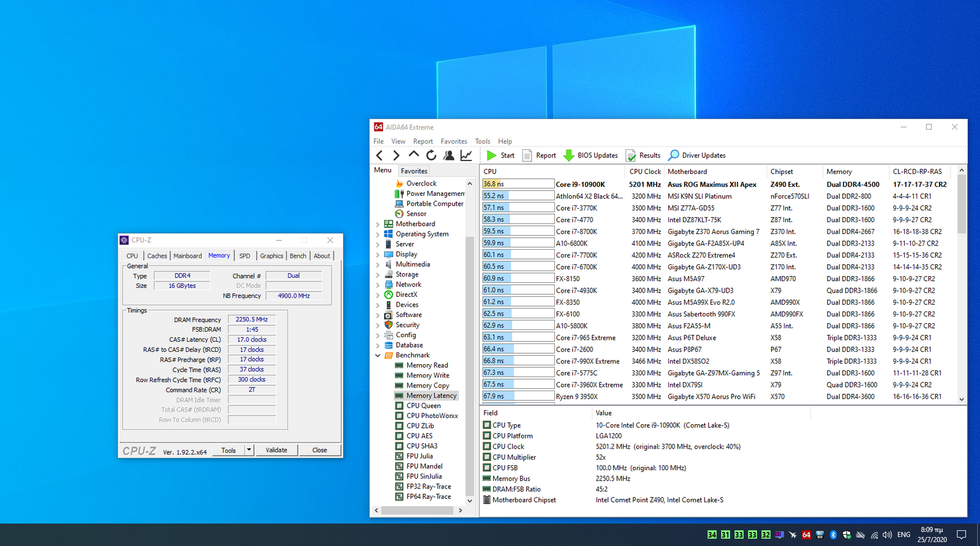
Task: Switch to the Bench tab in CPU-Z
Action: 298,256
